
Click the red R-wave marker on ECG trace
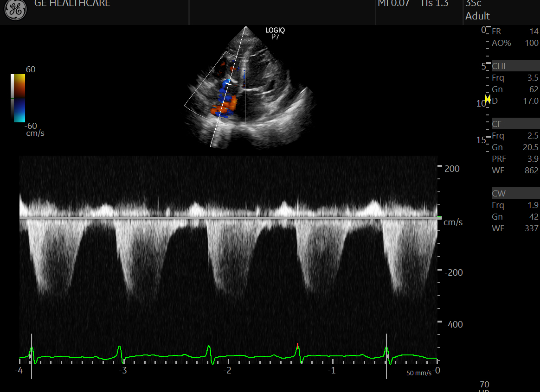click(x=297, y=345)
